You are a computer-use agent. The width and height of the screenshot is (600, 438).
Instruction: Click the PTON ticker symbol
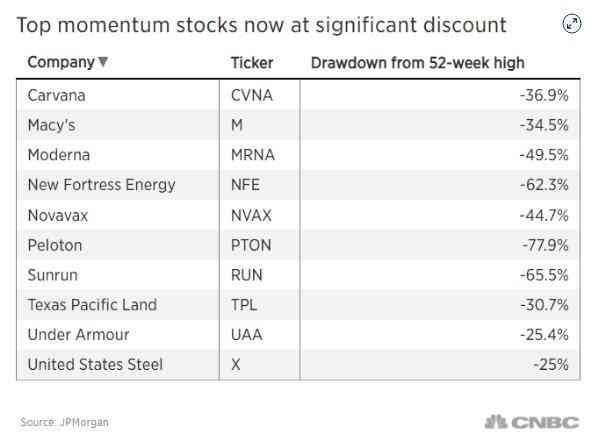251,245
